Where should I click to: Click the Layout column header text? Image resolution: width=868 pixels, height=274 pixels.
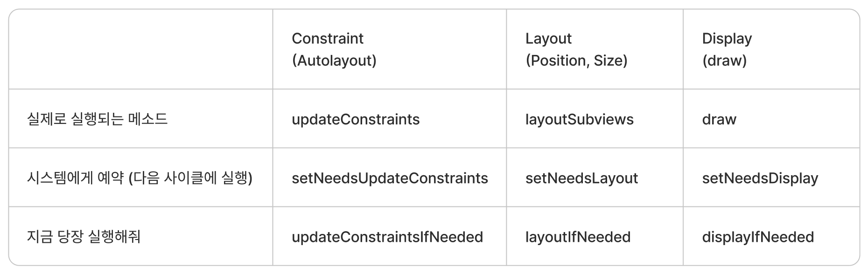pos(548,38)
